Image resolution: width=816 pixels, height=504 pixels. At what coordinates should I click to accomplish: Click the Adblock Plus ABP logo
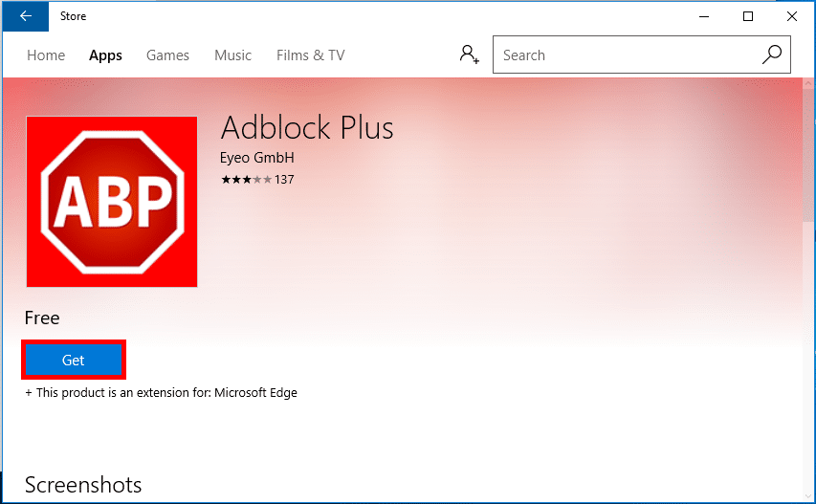click(112, 202)
